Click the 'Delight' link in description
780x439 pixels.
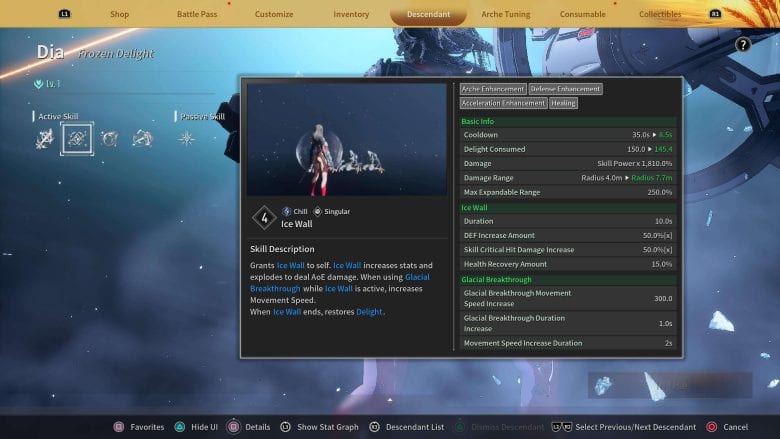coord(370,312)
